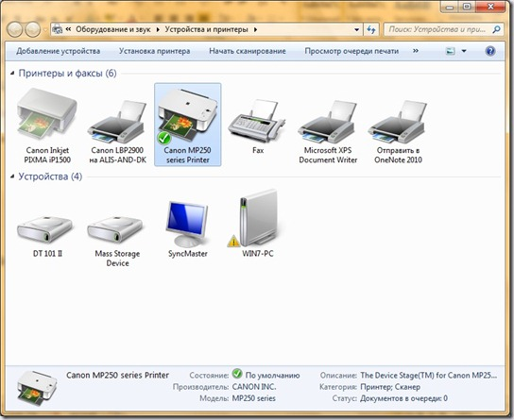514x420 pixels.
Task: Select the SyncMaster monitor icon
Action: (187, 225)
